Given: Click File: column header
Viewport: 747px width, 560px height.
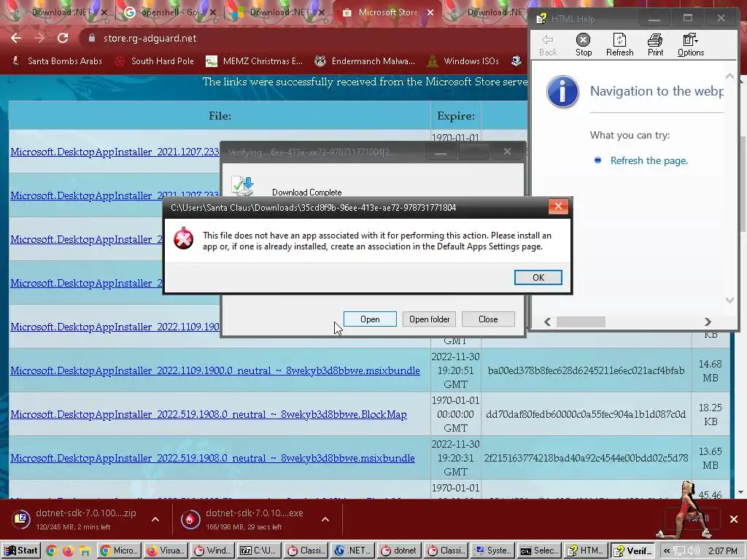Looking at the screenshot, I should point(220,116).
